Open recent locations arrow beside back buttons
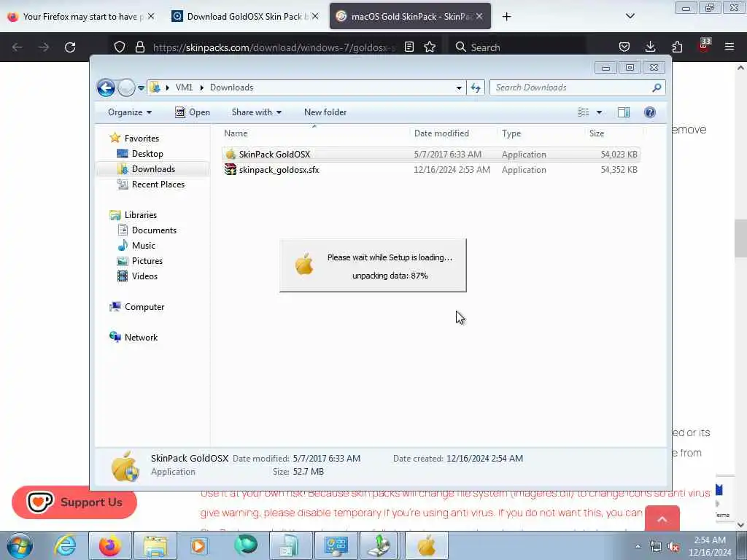This screenshot has width=747, height=560. click(x=141, y=87)
